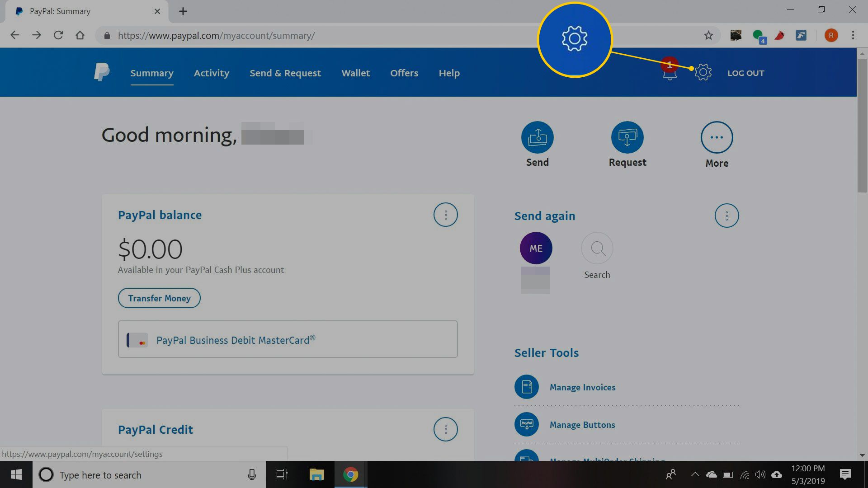Click the Manage Buttons icon
Screen dimensions: 868x488
pyautogui.click(x=526, y=424)
